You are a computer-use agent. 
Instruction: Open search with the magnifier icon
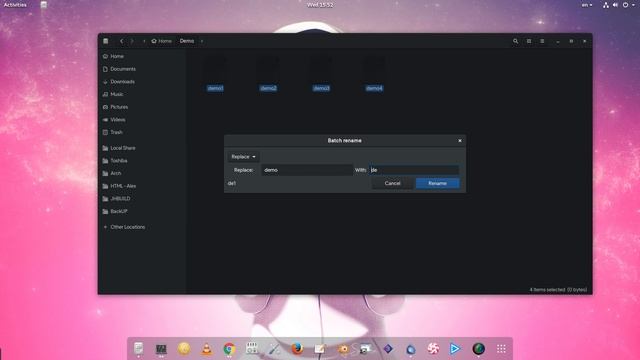pyautogui.click(x=516, y=41)
